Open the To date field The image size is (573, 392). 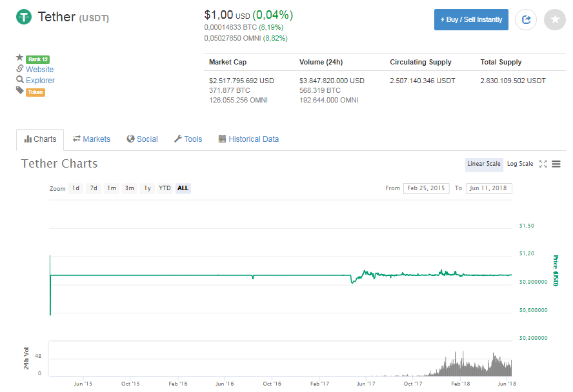[x=489, y=188]
